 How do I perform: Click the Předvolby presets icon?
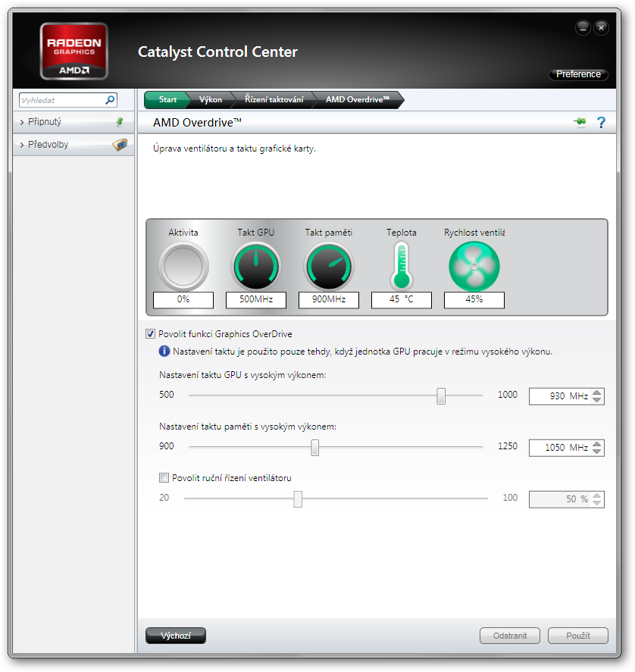pyautogui.click(x=120, y=145)
